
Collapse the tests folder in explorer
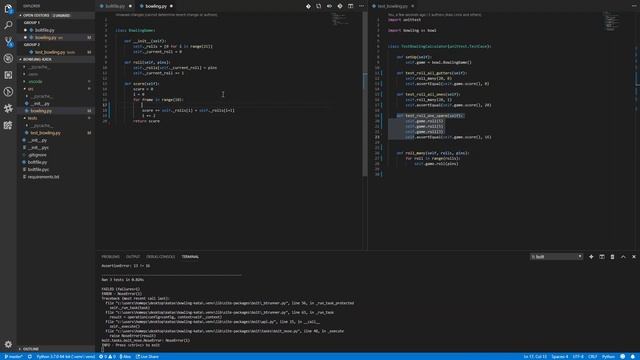[56, 118]
